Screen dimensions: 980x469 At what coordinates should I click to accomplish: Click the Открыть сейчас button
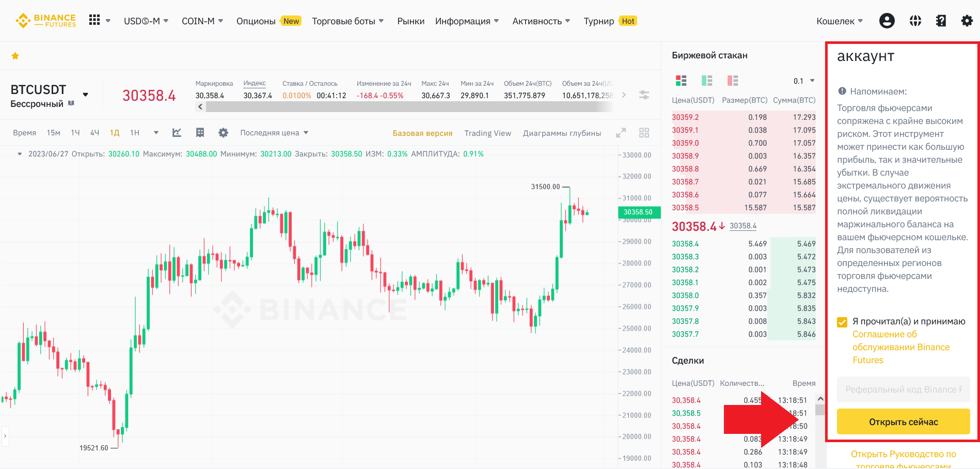coord(903,421)
